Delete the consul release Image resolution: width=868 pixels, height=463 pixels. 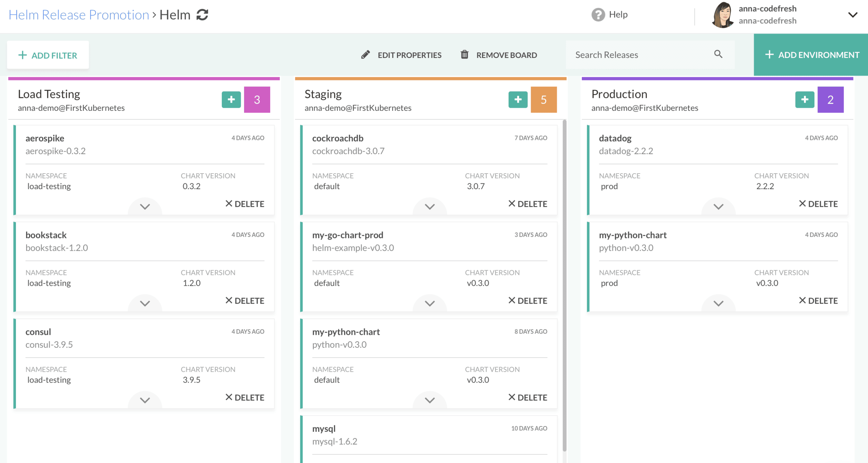click(x=245, y=398)
